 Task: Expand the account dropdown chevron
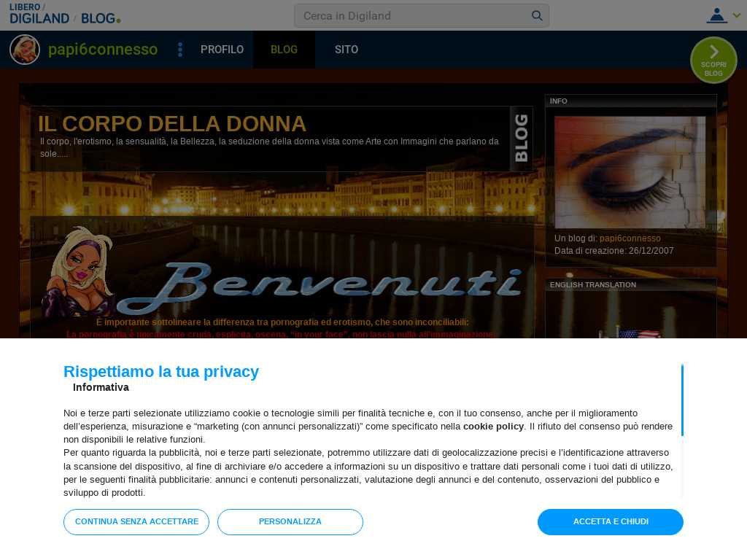point(737,15)
